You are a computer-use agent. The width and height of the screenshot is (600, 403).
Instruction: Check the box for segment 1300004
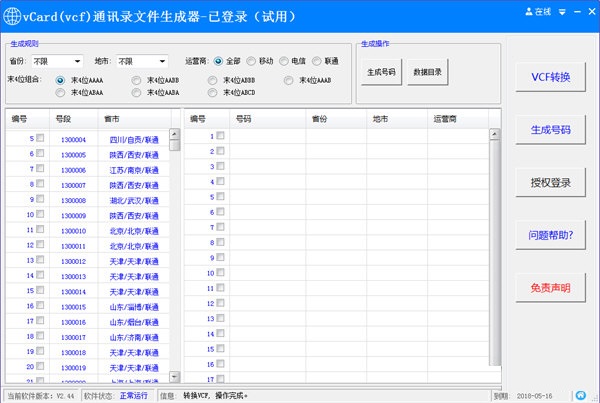click(41, 139)
